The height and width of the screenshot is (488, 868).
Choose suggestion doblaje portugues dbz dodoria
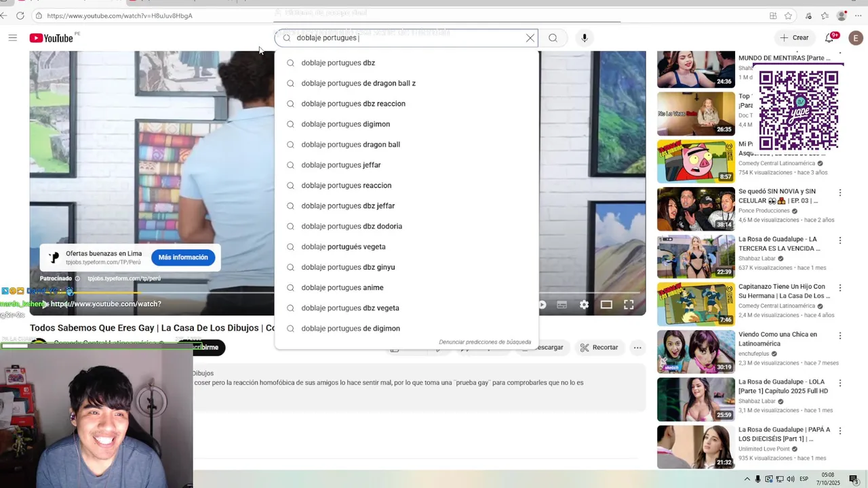point(406,226)
